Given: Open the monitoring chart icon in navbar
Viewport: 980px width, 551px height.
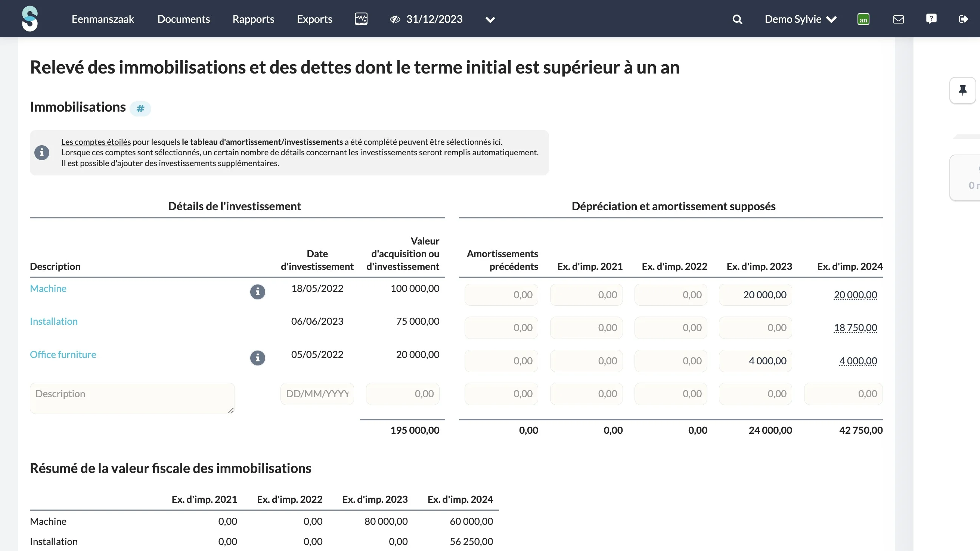Looking at the screenshot, I should 361,19.
